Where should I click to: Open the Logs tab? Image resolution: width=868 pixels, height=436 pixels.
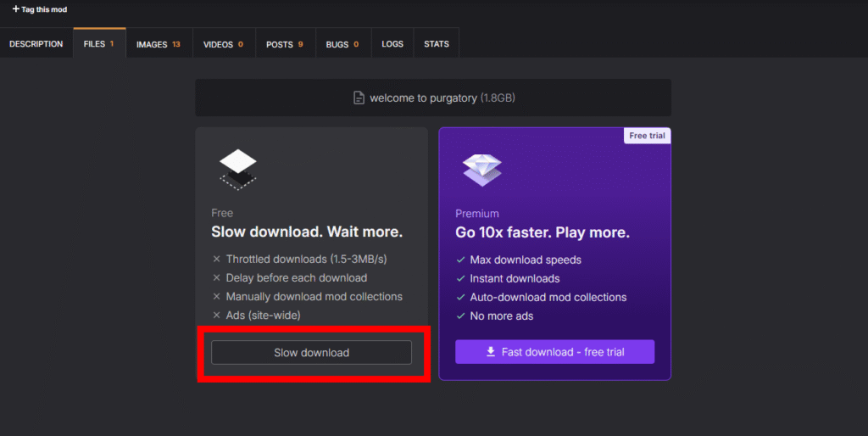(x=392, y=44)
